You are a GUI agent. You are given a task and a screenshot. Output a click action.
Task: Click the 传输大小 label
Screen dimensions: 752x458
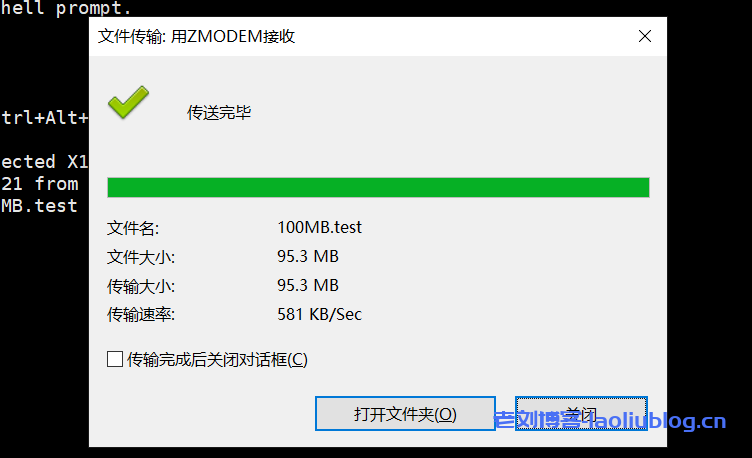141,286
